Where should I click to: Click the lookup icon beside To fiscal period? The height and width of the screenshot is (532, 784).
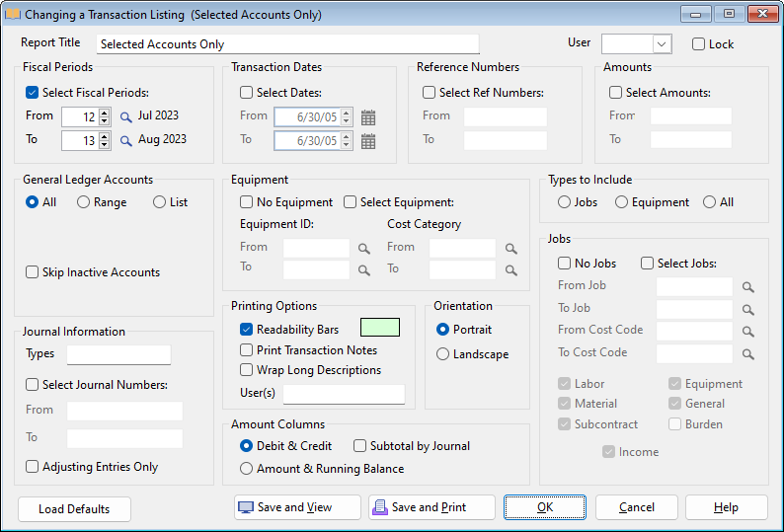pos(125,140)
